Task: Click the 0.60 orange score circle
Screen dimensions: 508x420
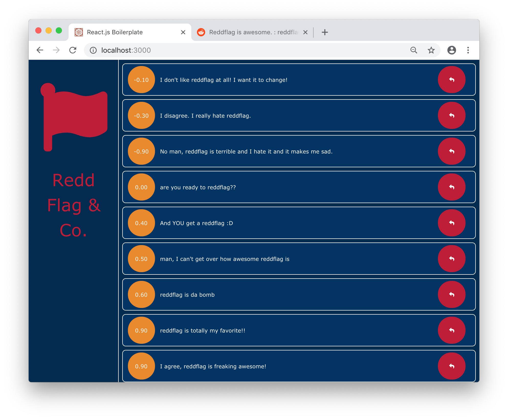Action: (x=141, y=294)
